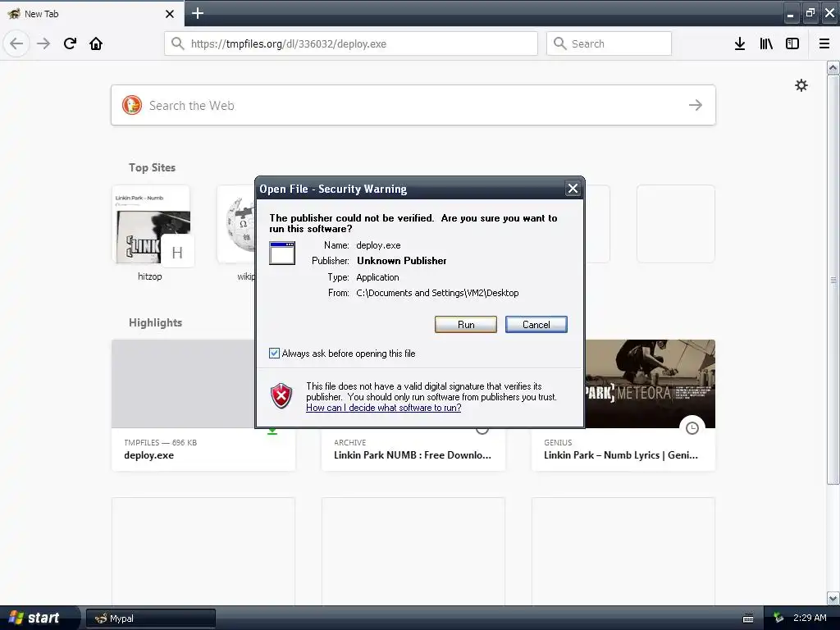This screenshot has width=840, height=630.
Task: Open the home page icon
Action: point(96,43)
